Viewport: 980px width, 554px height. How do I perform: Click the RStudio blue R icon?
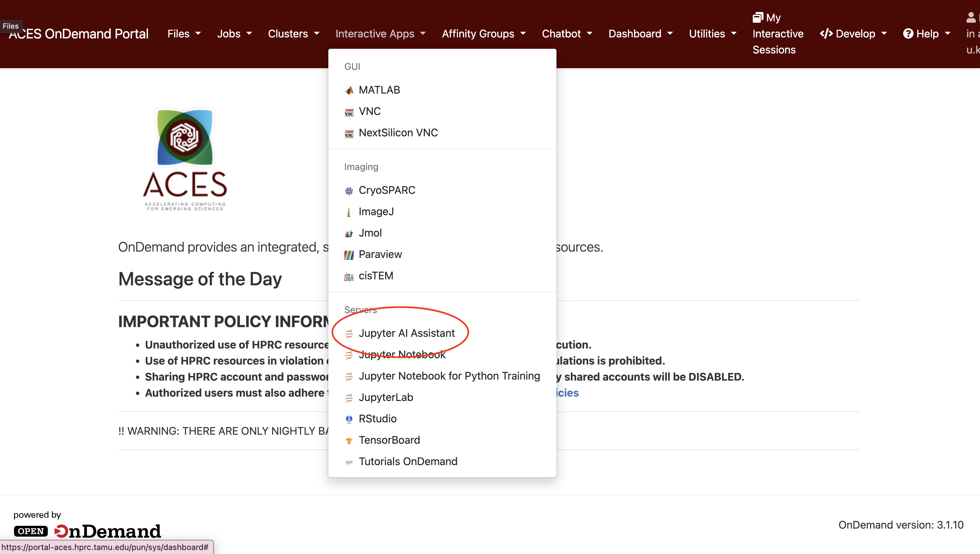coord(349,419)
